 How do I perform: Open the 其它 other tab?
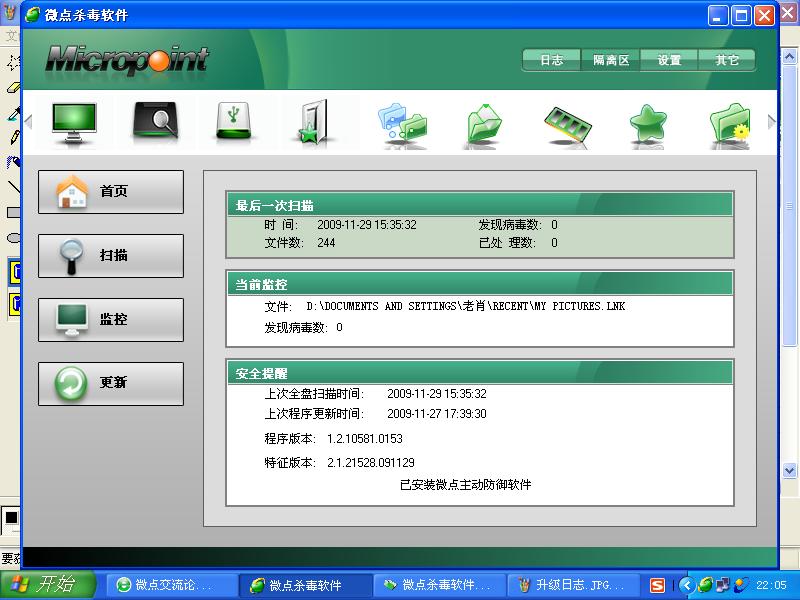click(727, 60)
